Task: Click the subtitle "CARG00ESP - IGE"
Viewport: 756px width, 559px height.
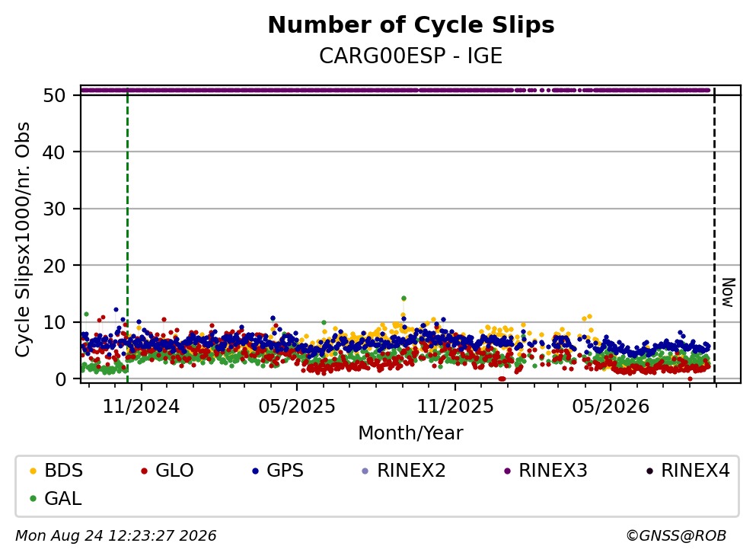Action: (411, 56)
